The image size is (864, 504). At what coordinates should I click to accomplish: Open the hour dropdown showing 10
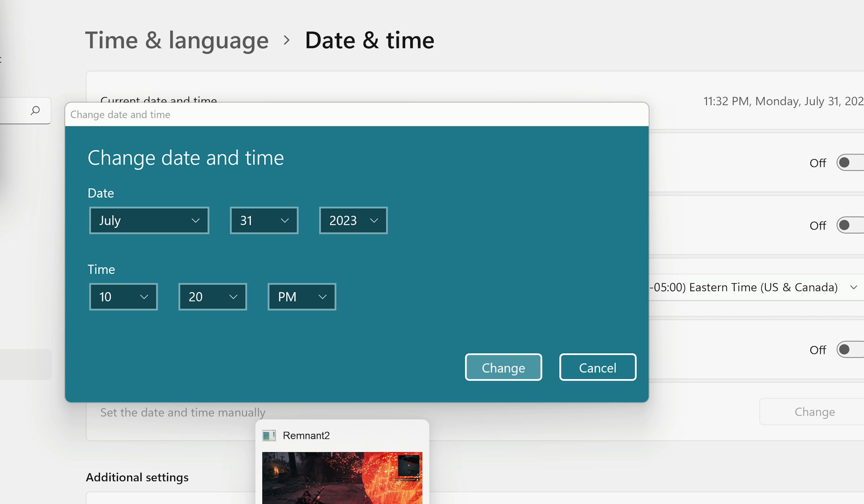pos(123,297)
